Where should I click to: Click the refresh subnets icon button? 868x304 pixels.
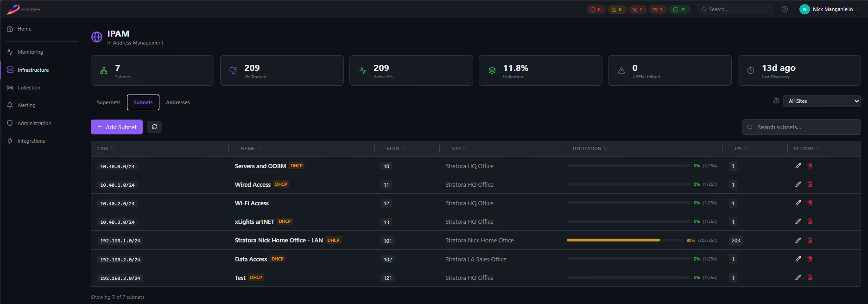(x=154, y=127)
